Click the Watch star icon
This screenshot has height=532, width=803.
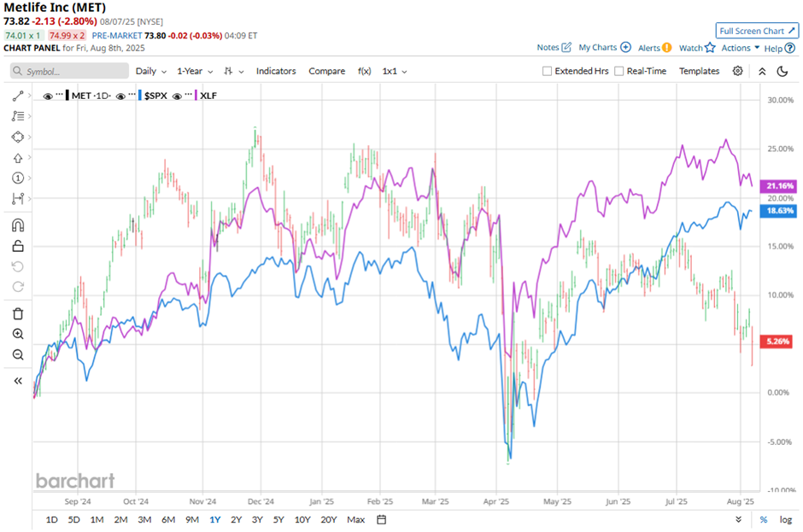[710, 48]
